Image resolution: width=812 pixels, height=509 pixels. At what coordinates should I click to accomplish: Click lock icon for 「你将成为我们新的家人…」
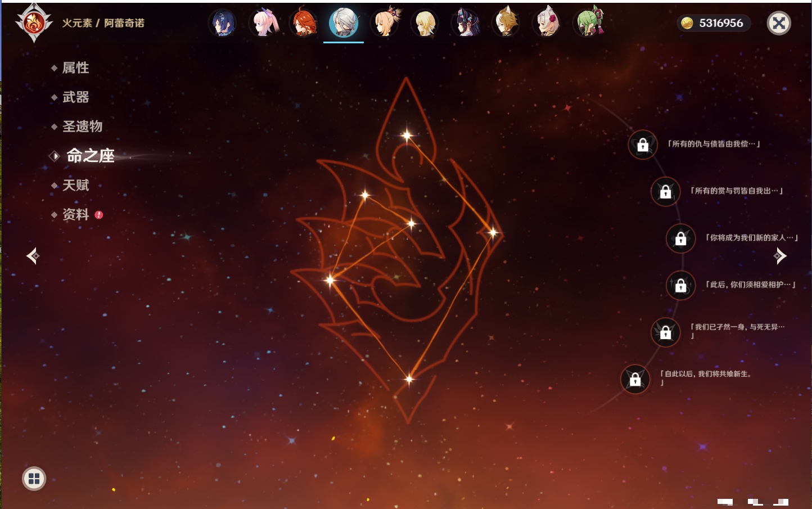point(680,238)
